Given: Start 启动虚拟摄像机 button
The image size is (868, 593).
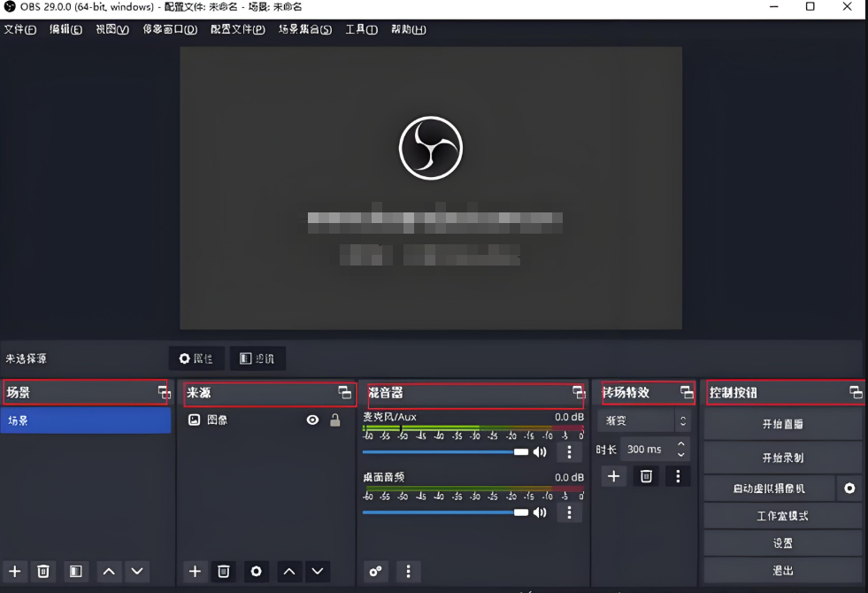Looking at the screenshot, I should pos(770,489).
